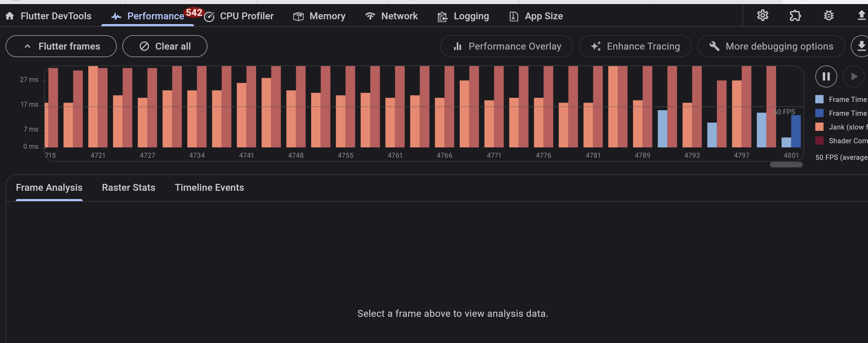Switch to the Raster Stats tab

pyautogui.click(x=128, y=187)
